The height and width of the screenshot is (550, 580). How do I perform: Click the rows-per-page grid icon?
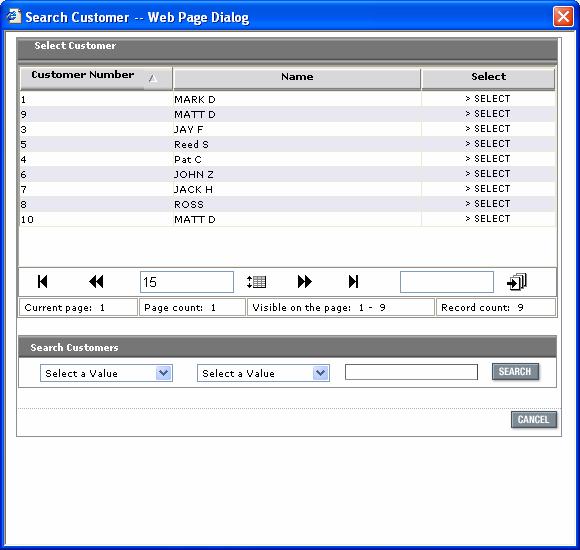(256, 282)
